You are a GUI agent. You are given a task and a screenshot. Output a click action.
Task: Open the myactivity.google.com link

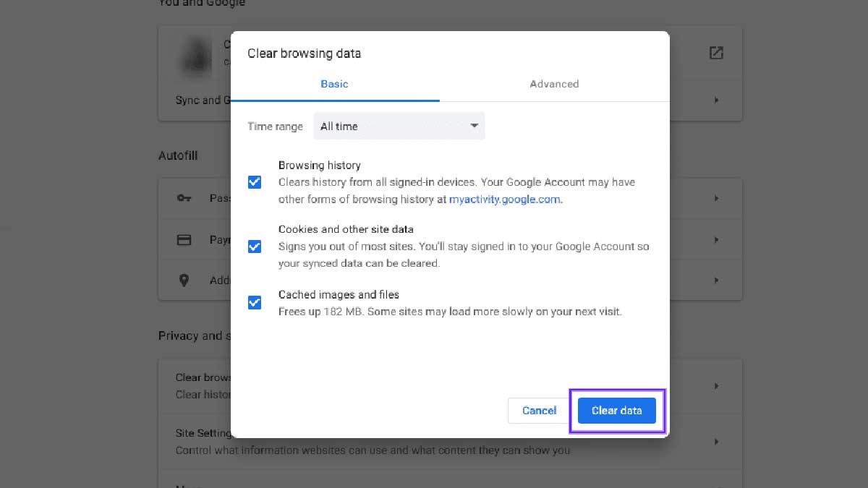click(x=504, y=200)
